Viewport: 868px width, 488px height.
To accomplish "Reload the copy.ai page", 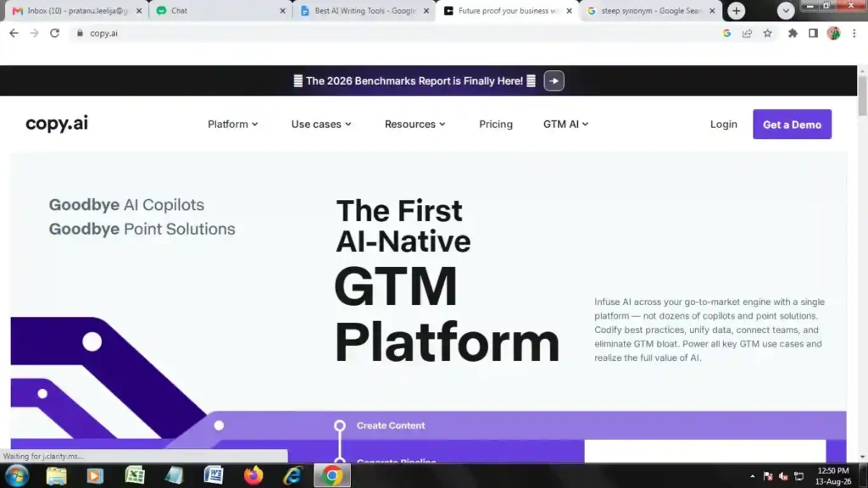I will (x=54, y=33).
